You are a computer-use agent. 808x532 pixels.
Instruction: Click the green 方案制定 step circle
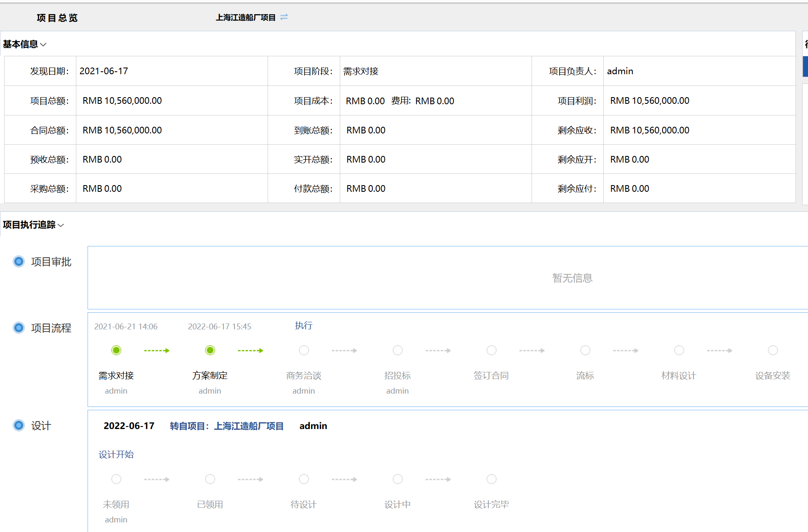[210, 350]
